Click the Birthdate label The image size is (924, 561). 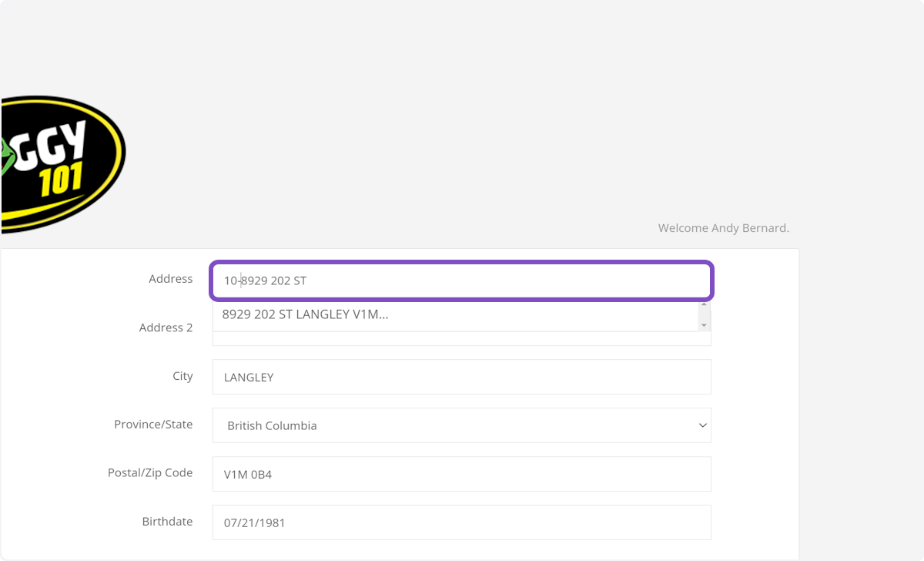click(x=167, y=522)
